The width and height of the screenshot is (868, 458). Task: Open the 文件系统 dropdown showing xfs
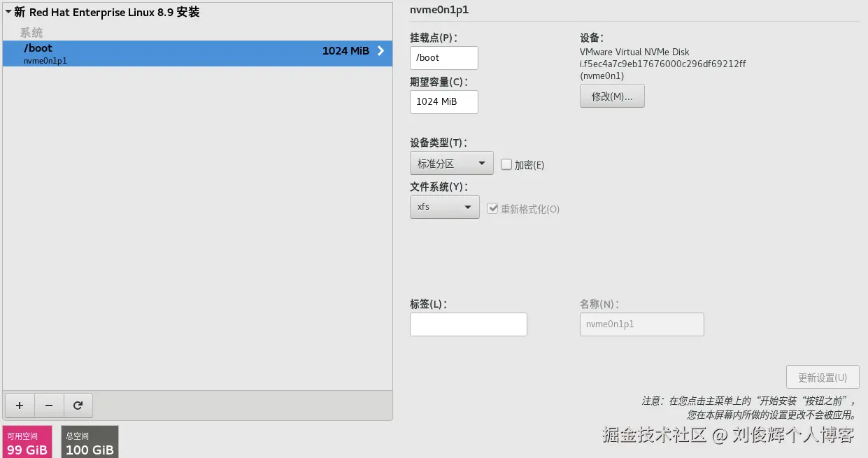click(445, 207)
